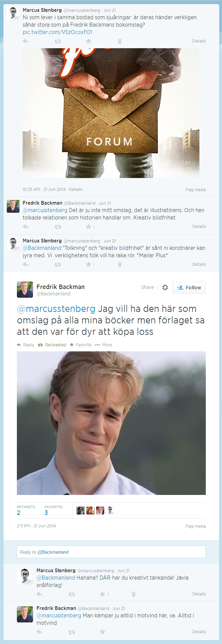The height and width of the screenshot is (644, 222).
Task: Toggle Favorite on the main tweet
Action: pyautogui.click(x=81, y=345)
